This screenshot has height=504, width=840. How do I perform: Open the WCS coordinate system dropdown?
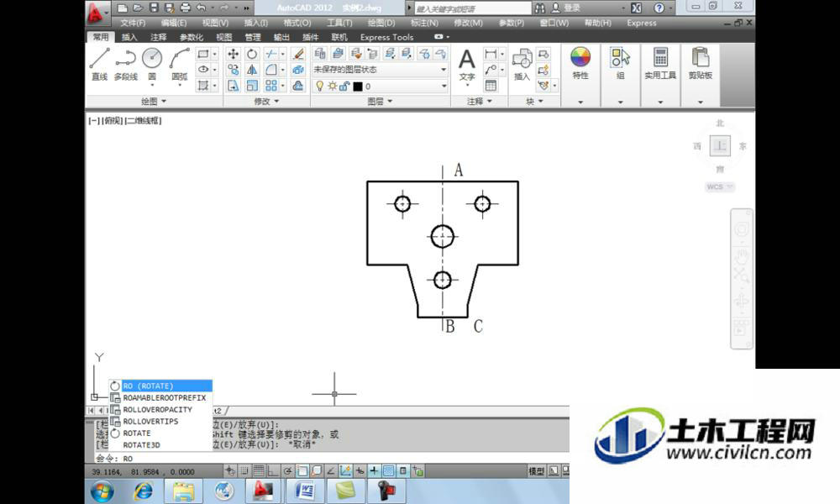[x=720, y=187]
